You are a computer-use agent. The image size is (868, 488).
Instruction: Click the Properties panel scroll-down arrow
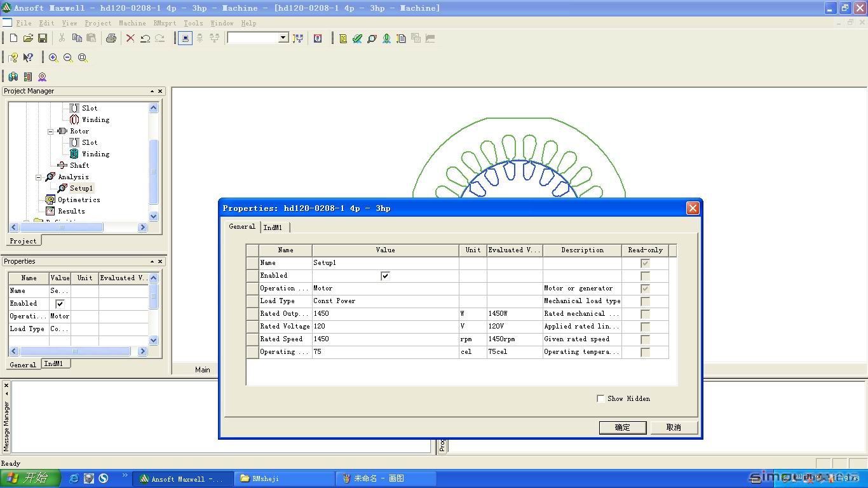point(153,341)
